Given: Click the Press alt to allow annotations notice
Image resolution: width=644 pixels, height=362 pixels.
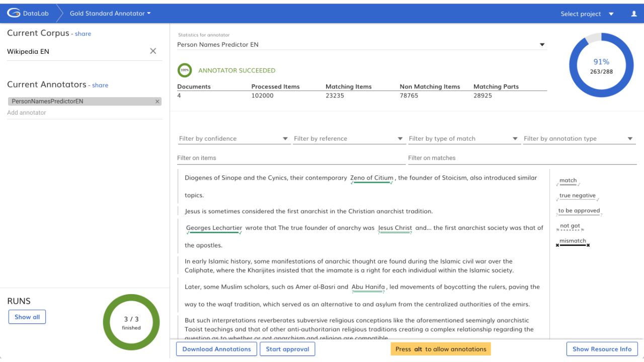Looking at the screenshot, I should click(x=441, y=349).
